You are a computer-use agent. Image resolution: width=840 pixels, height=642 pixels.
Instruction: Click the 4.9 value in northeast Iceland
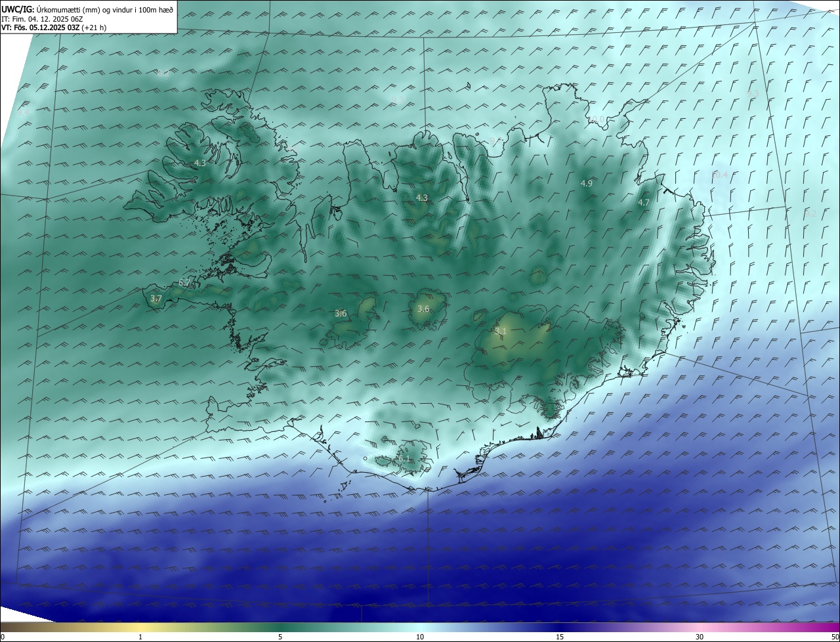tap(587, 183)
